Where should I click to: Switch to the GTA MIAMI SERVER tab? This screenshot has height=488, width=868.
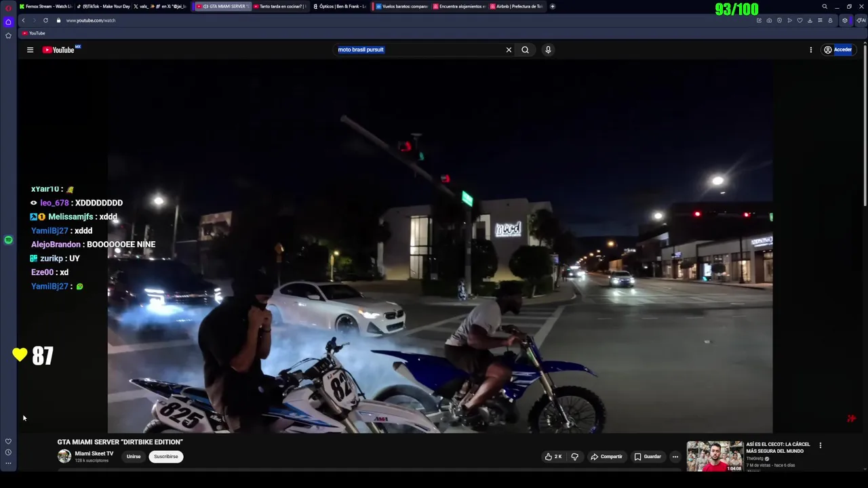(223, 6)
